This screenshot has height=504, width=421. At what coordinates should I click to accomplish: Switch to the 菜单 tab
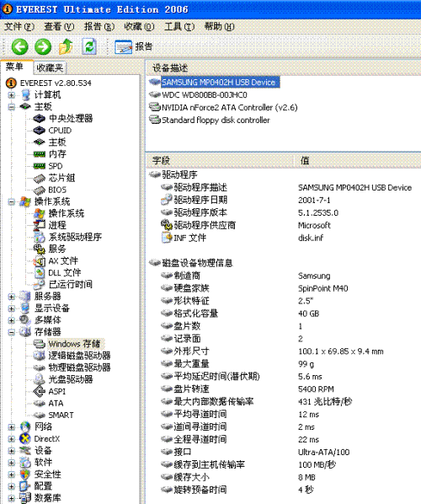pyautogui.click(x=15, y=67)
